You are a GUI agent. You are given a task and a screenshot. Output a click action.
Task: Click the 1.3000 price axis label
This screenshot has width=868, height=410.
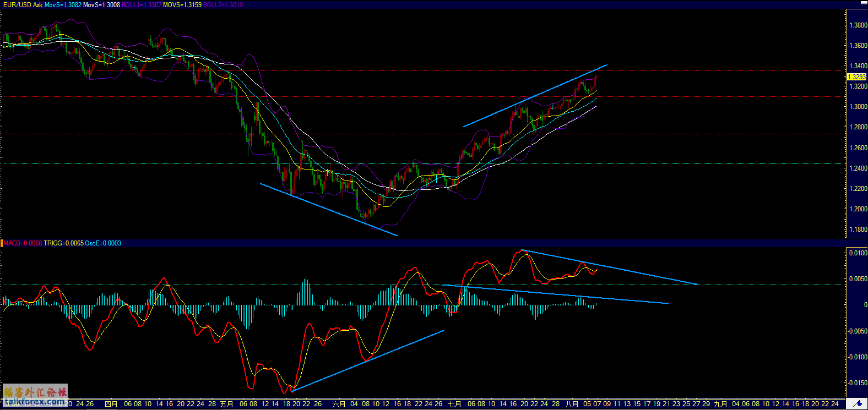(x=858, y=107)
